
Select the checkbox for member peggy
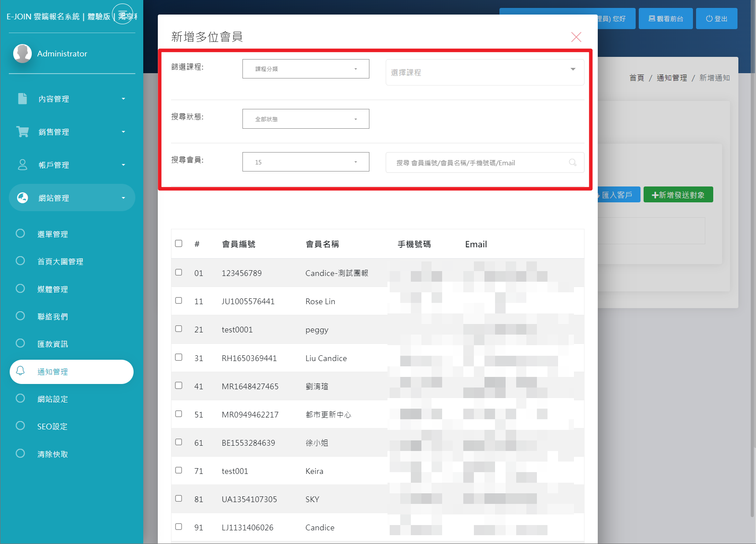[x=179, y=329]
